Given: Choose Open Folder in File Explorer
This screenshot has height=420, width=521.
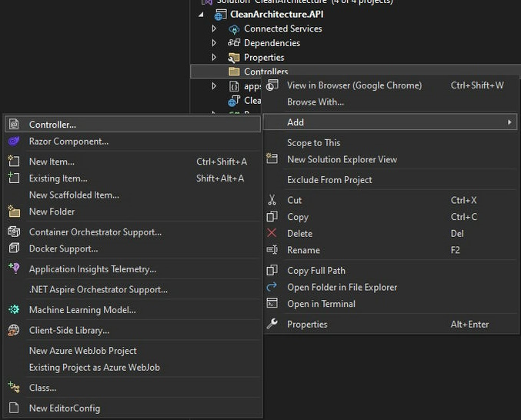Looking at the screenshot, I should (x=342, y=287).
